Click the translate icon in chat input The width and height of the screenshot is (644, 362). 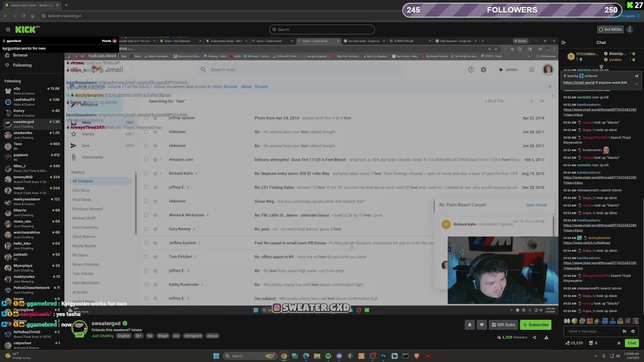(624, 331)
